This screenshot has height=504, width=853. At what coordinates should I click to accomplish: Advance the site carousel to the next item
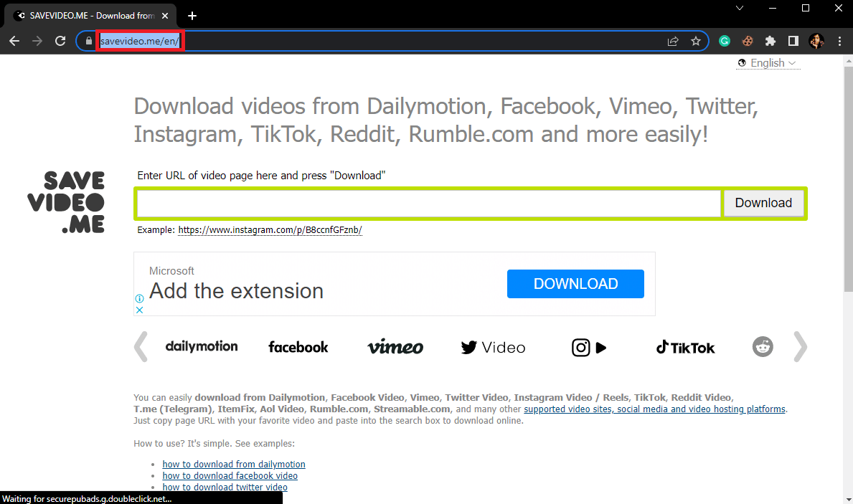pos(800,347)
